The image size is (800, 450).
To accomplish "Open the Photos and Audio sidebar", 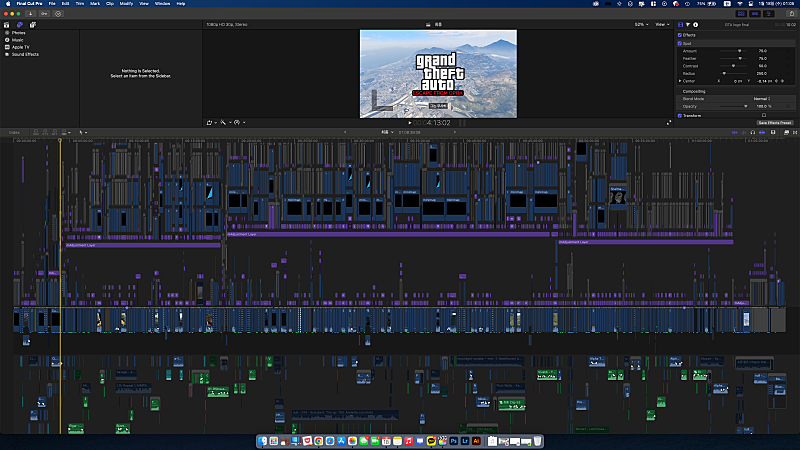I will click(19, 25).
